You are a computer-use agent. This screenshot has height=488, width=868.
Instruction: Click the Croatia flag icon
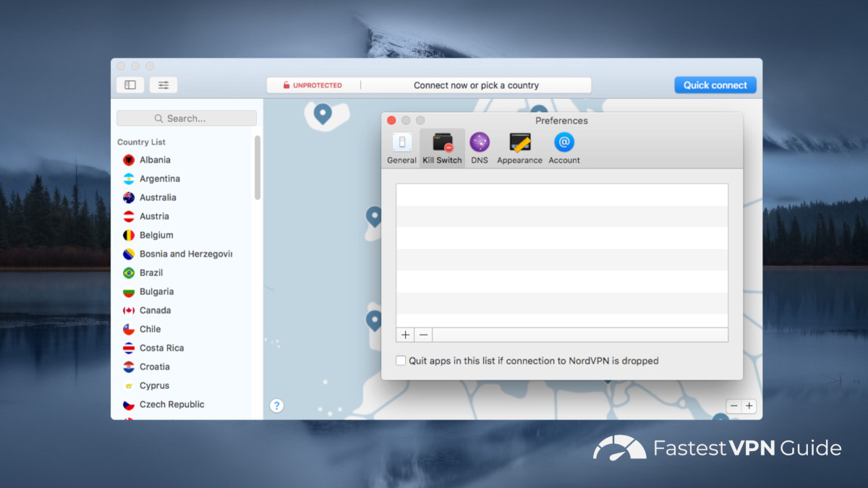pos(129,367)
